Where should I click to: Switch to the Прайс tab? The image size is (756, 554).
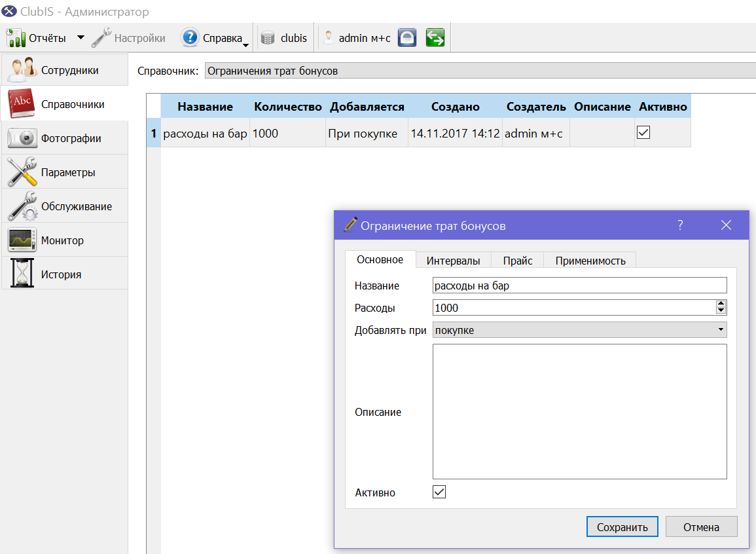tap(517, 261)
